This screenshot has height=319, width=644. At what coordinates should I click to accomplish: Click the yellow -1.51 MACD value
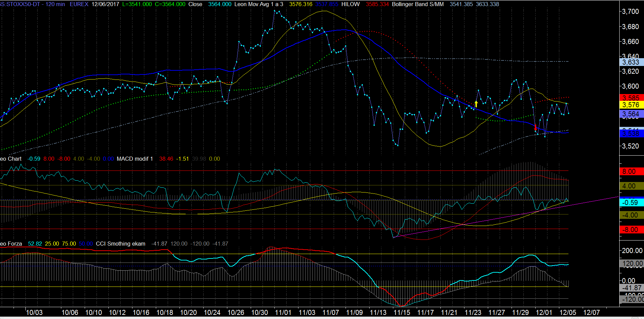click(182, 159)
